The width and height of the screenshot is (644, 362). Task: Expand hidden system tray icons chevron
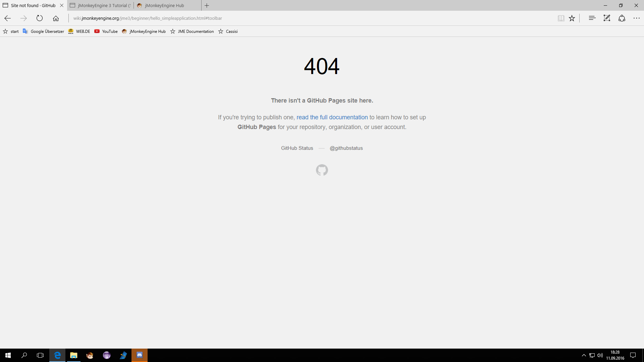tap(584, 355)
